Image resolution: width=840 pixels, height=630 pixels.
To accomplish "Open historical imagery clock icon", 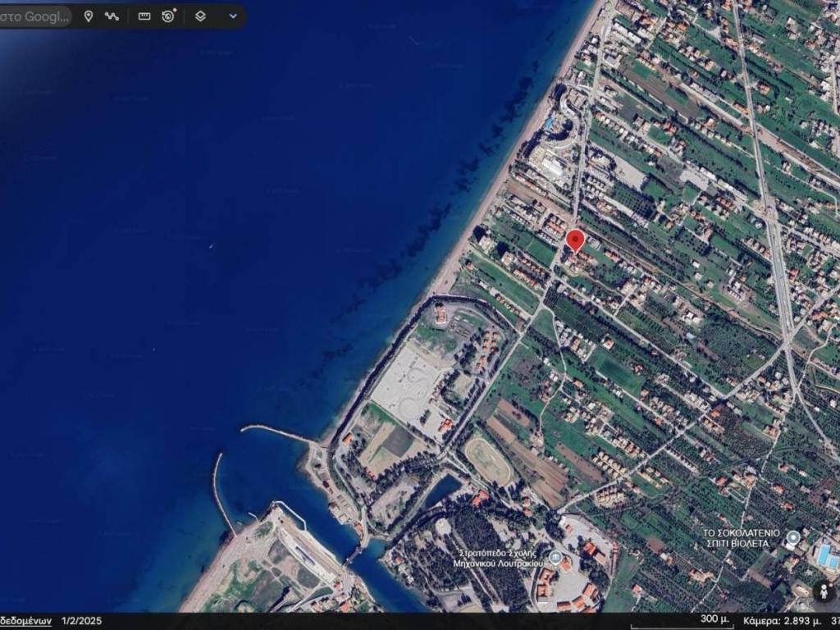I will tap(168, 16).
